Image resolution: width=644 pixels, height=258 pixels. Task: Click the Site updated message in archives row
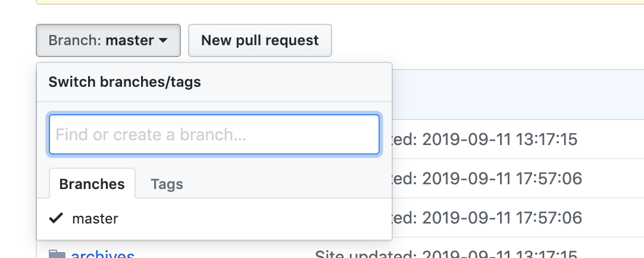point(446,254)
